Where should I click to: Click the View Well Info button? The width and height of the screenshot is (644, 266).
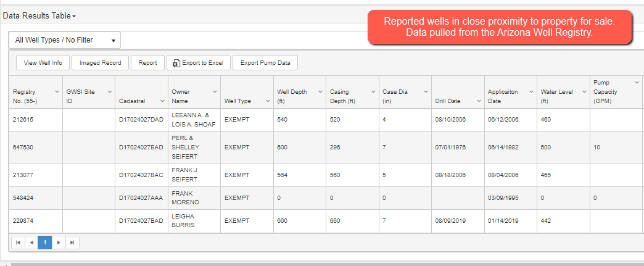pos(43,63)
